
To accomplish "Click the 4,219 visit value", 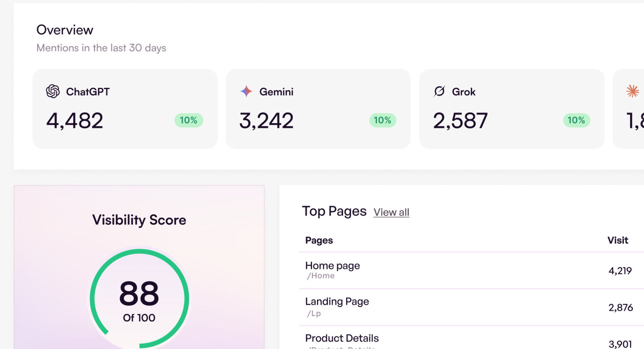I will click(620, 270).
